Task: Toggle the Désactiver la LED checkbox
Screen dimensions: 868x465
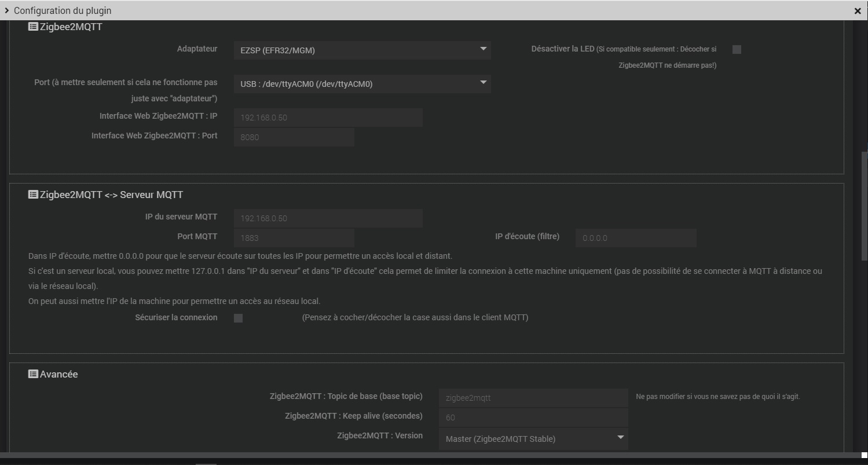Action: (x=737, y=50)
